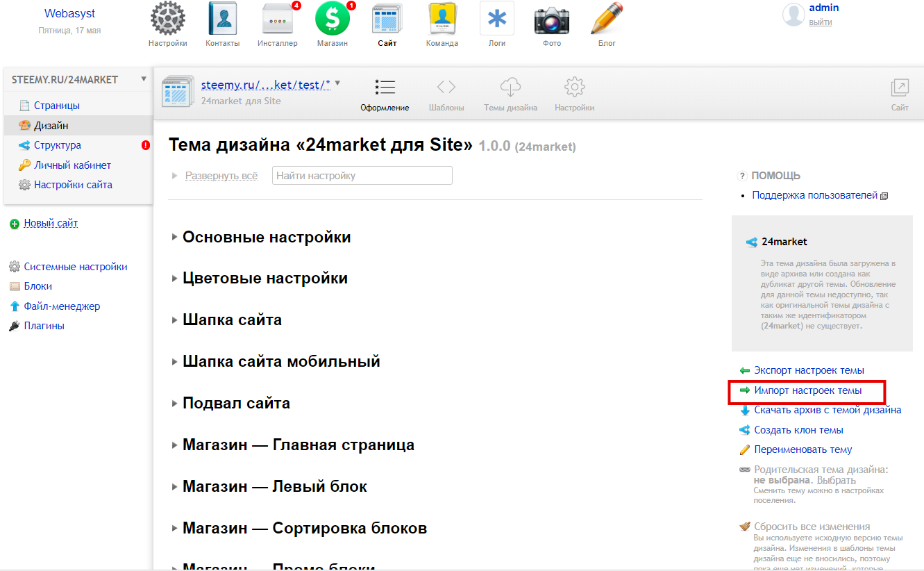Open the Сайт preview icon at right
The width and height of the screenshot is (924, 571).
[x=900, y=88]
